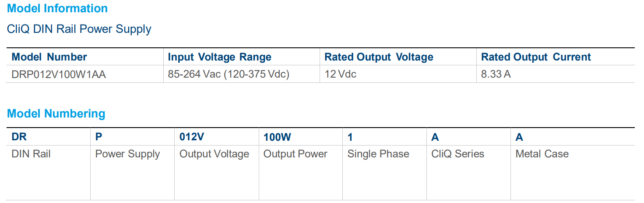Click the Single Phase description cell
Screen dimensions: 644x203
(378, 154)
